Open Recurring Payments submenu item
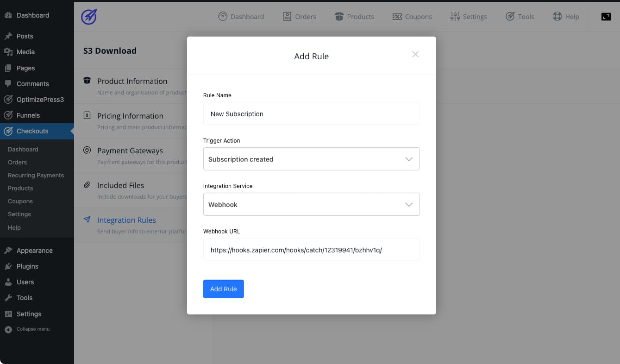The width and height of the screenshot is (620, 364). point(36,175)
